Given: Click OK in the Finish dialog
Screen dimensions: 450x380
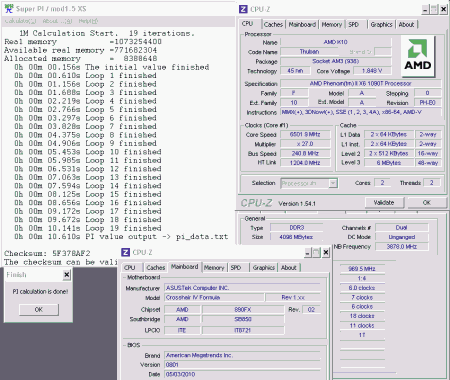Looking at the screenshot, I should tap(39, 310).
